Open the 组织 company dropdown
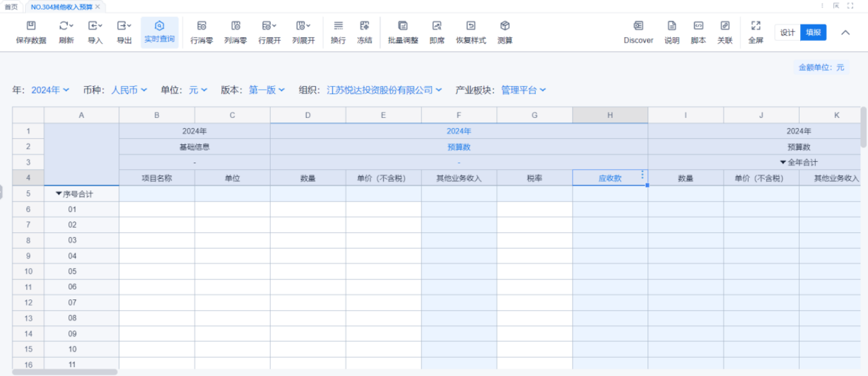The width and height of the screenshot is (868, 376). (x=384, y=90)
